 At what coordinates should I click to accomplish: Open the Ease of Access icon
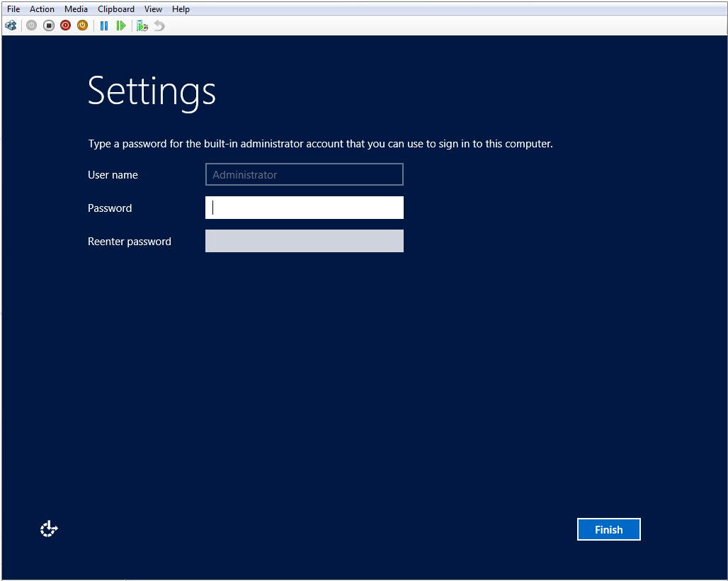[x=49, y=529]
